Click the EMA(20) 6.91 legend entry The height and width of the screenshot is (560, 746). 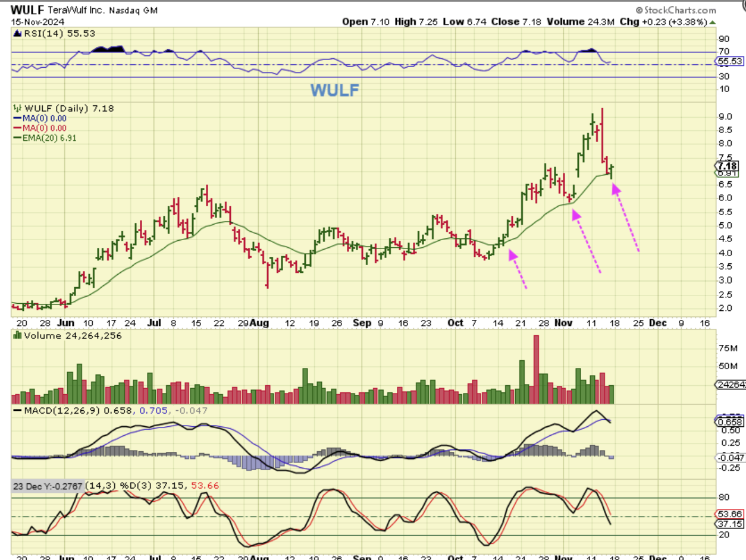(x=46, y=137)
